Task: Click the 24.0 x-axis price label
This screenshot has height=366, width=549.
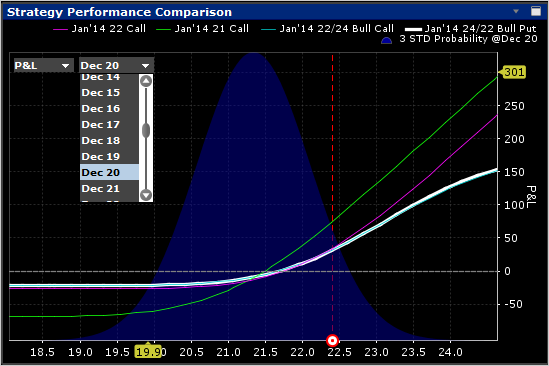Action: pyautogui.click(x=450, y=352)
